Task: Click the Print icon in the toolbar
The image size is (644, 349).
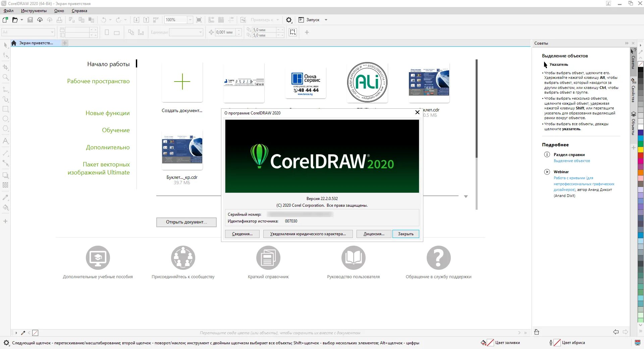Action: (59, 20)
